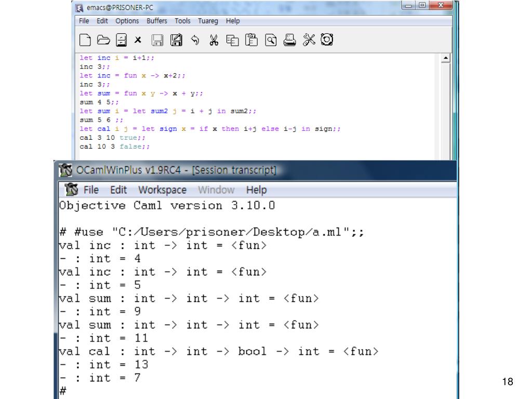Click the Help lifebuoy icon in Emacs
The image size is (532, 399).
click(327, 39)
